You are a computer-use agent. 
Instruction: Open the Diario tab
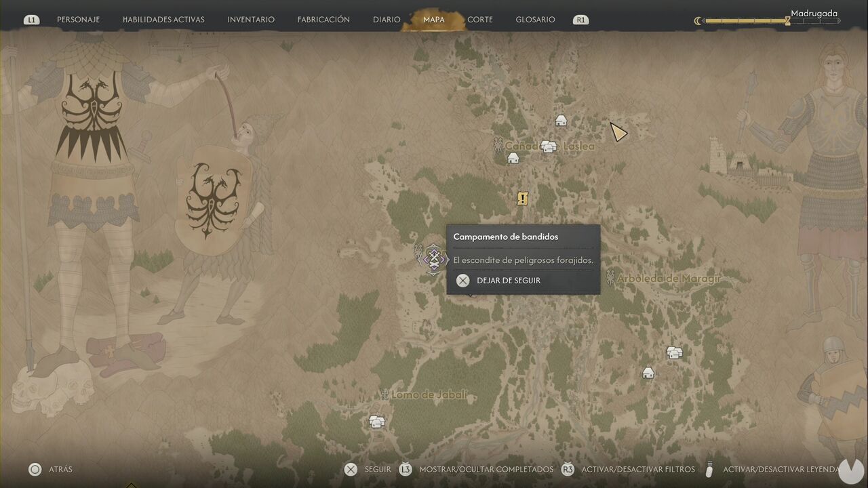[387, 20]
